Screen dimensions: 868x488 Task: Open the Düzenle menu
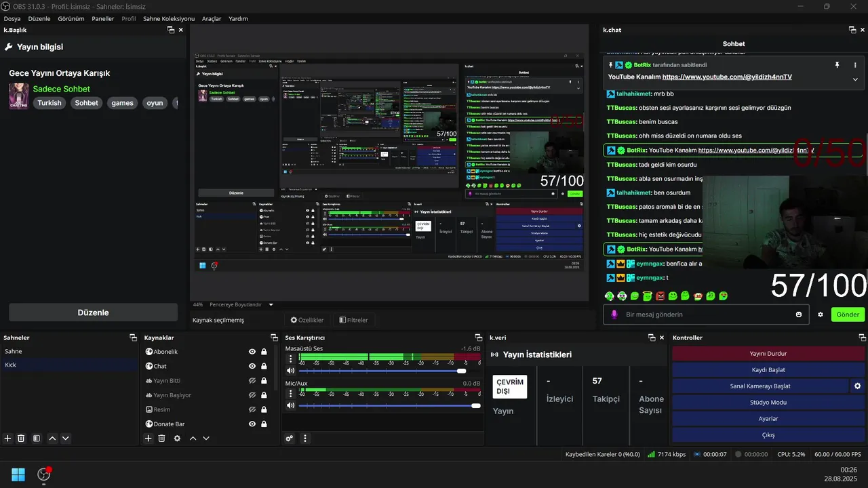(39, 19)
